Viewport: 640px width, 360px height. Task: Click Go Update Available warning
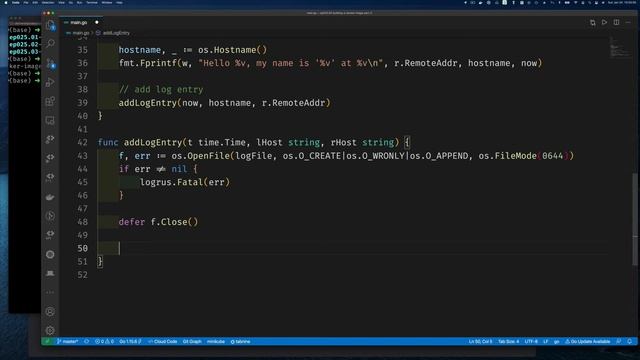coord(588,342)
